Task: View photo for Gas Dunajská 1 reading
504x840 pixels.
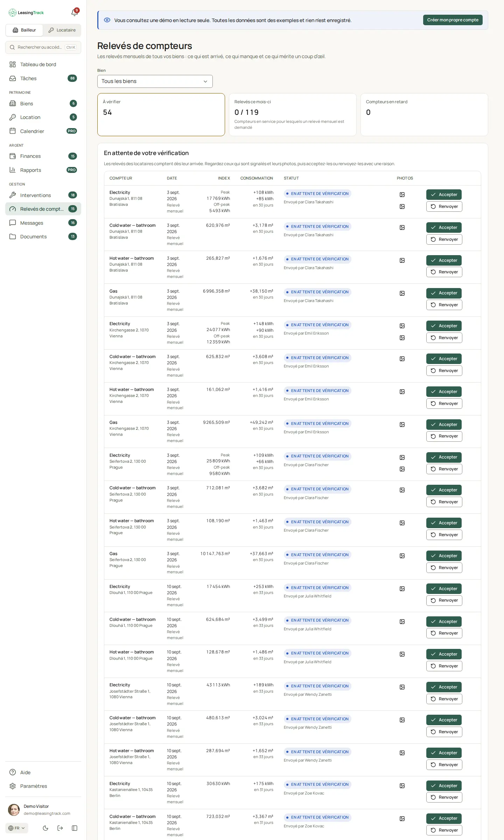Action: pyautogui.click(x=402, y=293)
